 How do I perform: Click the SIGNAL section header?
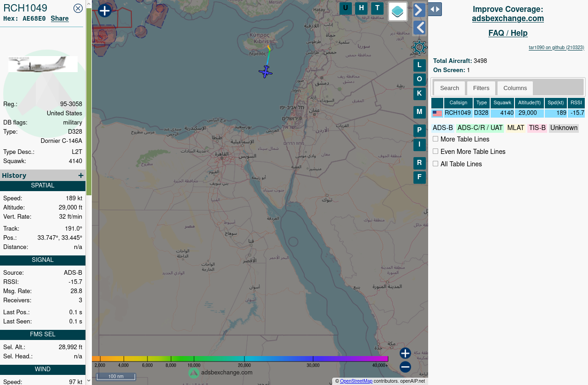tap(43, 260)
